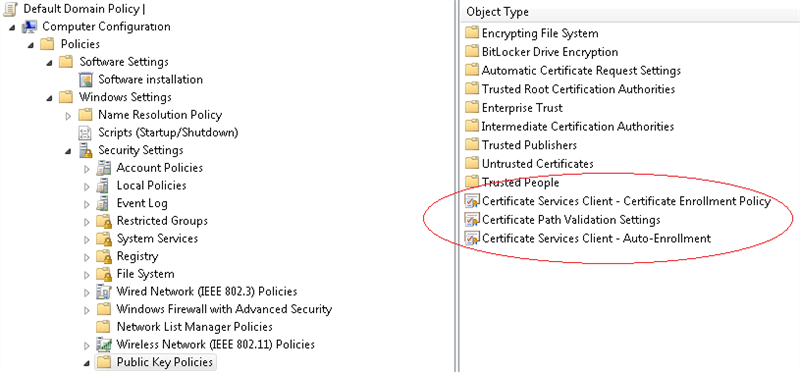Select Certificate Services Client - Auto-Enrollment text
This screenshot has height=373, width=800.
pyautogui.click(x=596, y=238)
